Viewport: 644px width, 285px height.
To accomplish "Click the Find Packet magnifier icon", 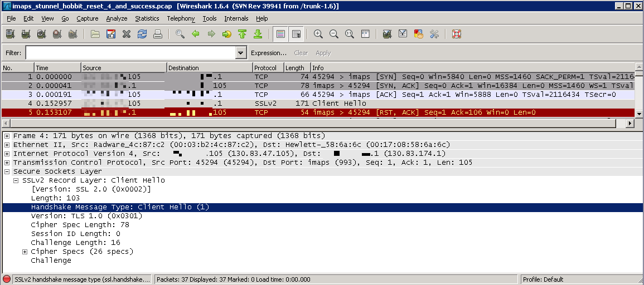I will pyautogui.click(x=180, y=34).
